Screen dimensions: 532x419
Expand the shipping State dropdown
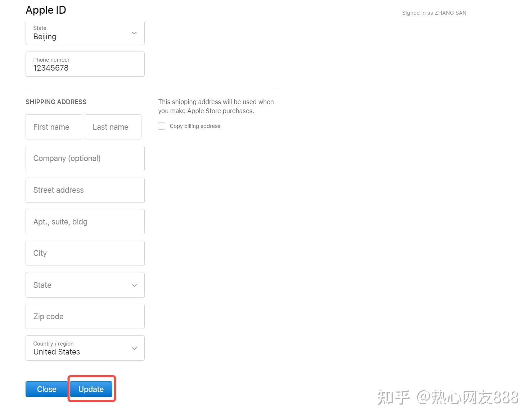85,285
